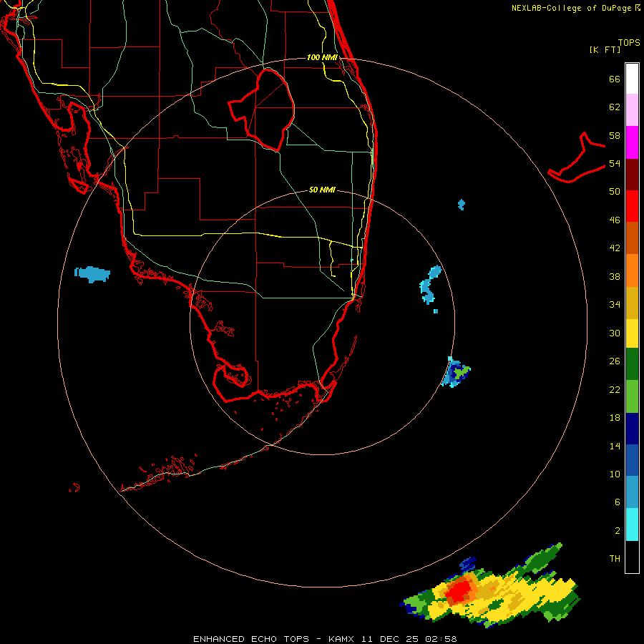Click the orange 38-42 K FT legend swatch
Viewport: 644px width, 644px height.
[632, 270]
